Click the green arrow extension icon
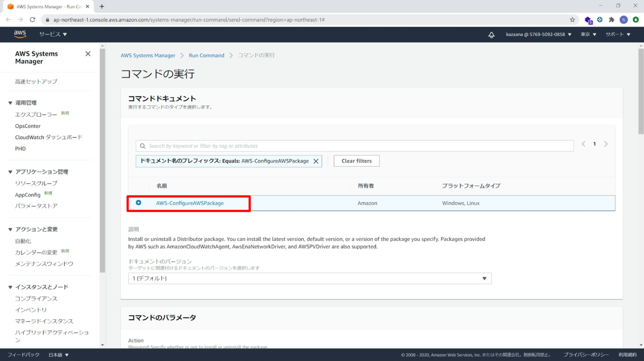The width and height of the screenshot is (644, 361). tap(636, 19)
